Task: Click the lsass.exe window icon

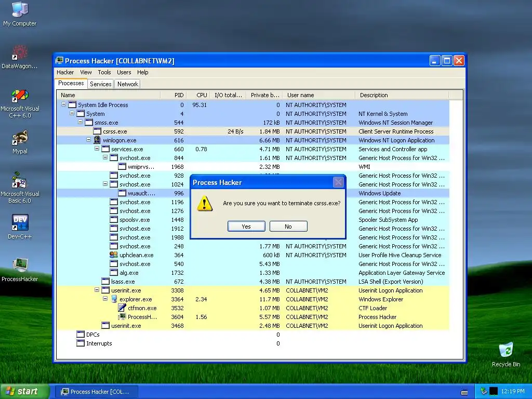Action: 105,281
